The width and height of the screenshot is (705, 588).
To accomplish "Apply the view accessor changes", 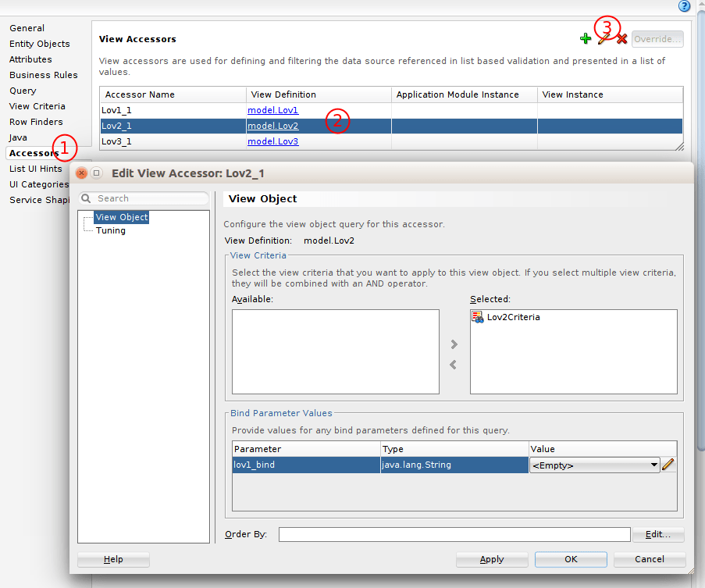I will [492, 559].
